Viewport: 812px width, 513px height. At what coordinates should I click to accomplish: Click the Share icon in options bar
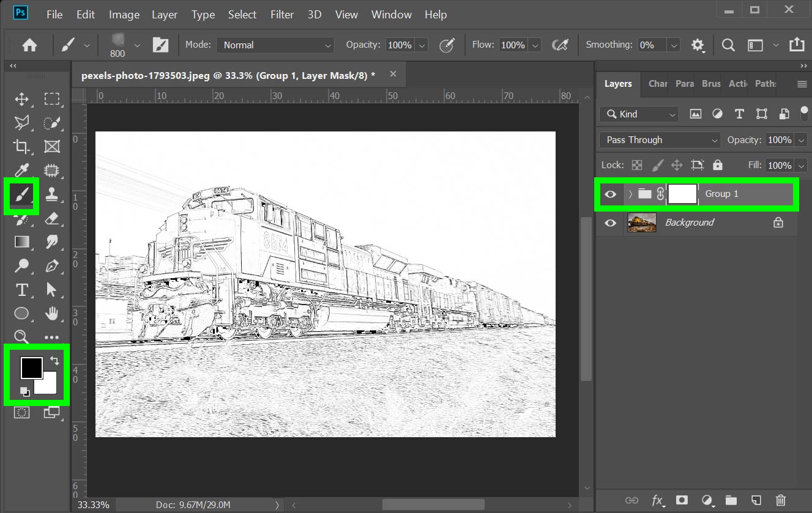click(x=797, y=45)
